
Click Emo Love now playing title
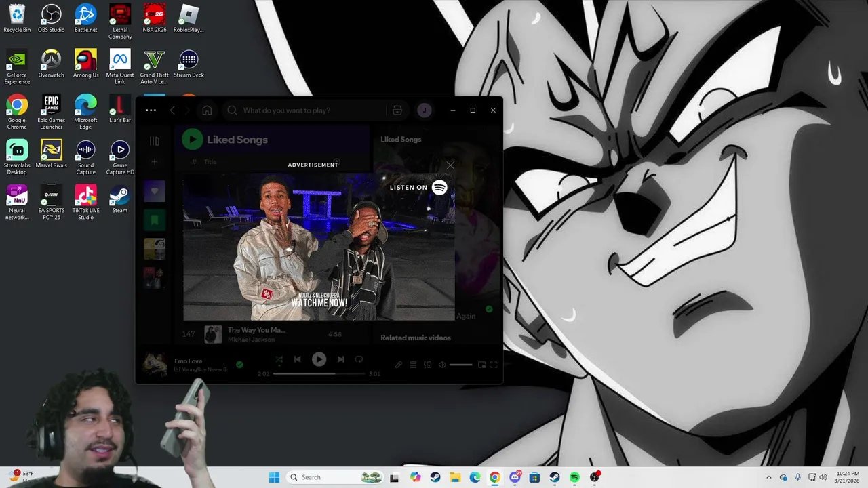pyautogui.click(x=188, y=361)
